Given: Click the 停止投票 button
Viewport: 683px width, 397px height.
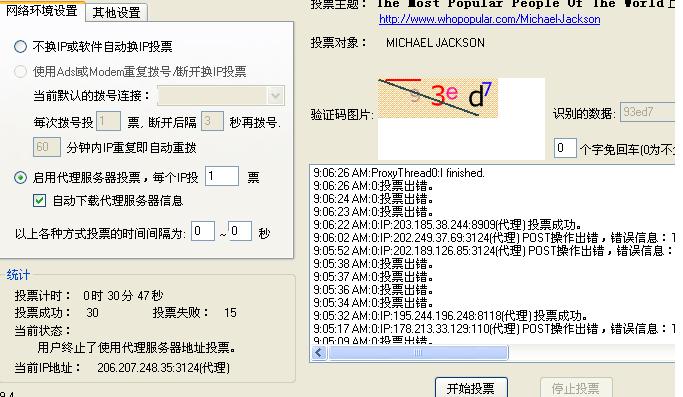Looking at the screenshot, I should [576, 387].
